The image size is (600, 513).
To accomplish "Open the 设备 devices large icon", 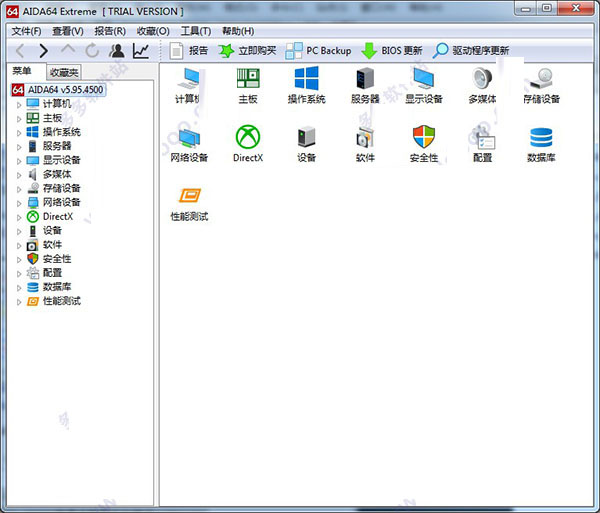I will (x=307, y=144).
